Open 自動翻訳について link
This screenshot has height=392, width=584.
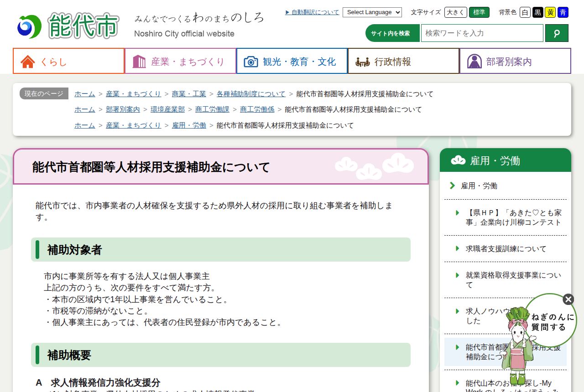(312, 12)
